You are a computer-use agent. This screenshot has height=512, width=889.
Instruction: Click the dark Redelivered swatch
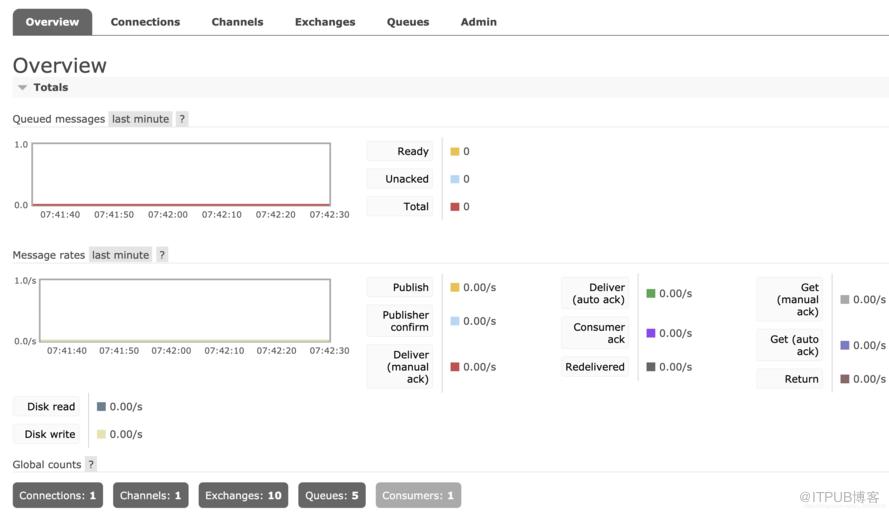[651, 367]
